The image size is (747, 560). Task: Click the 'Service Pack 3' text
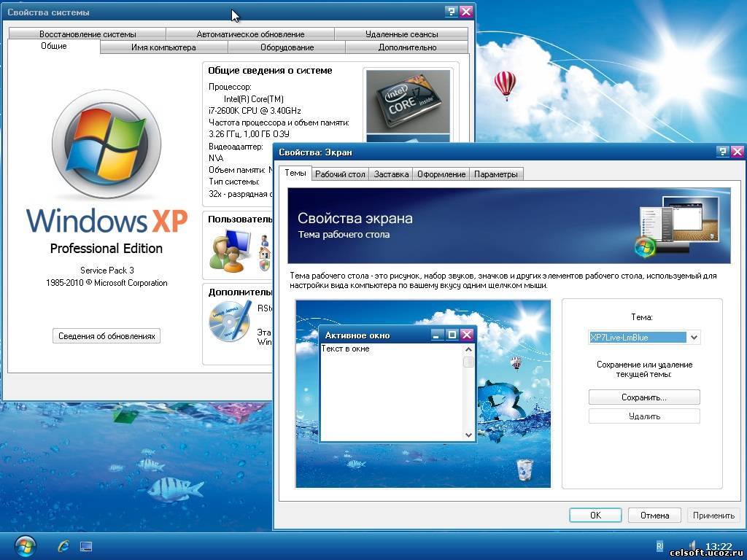[x=107, y=271]
